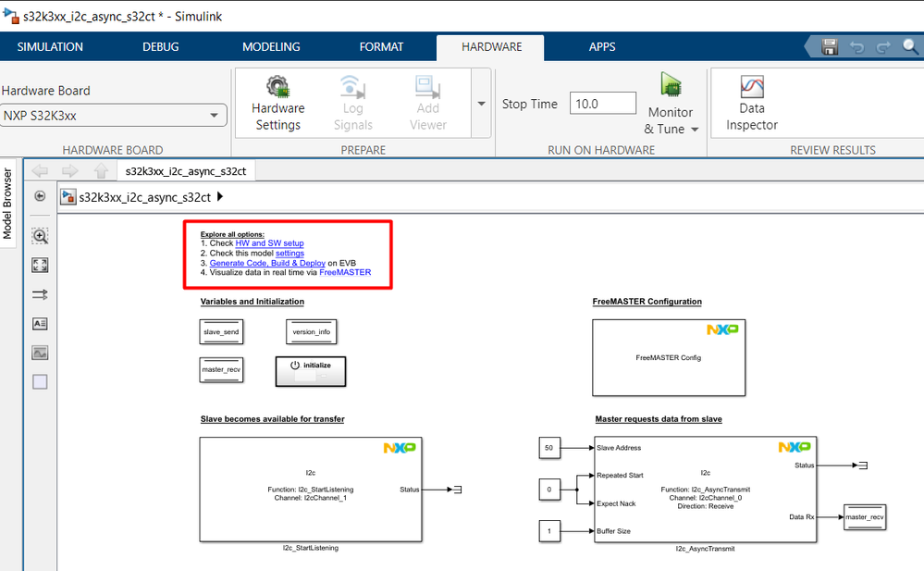Select the Image palette icon
The height and width of the screenshot is (571, 924).
[40, 353]
